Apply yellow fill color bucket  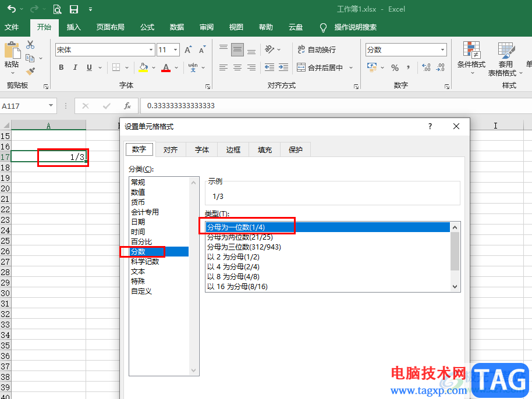click(x=144, y=67)
